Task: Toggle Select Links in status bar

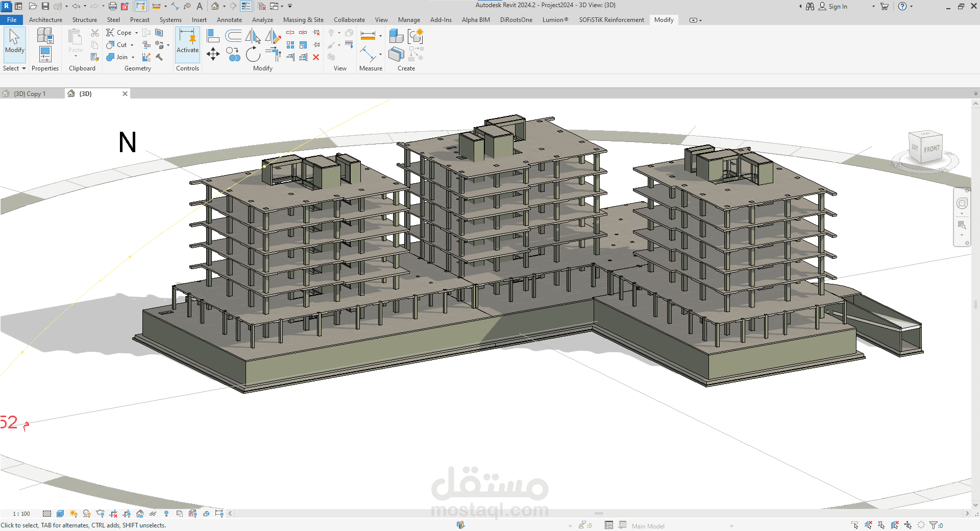Action: pos(855,525)
